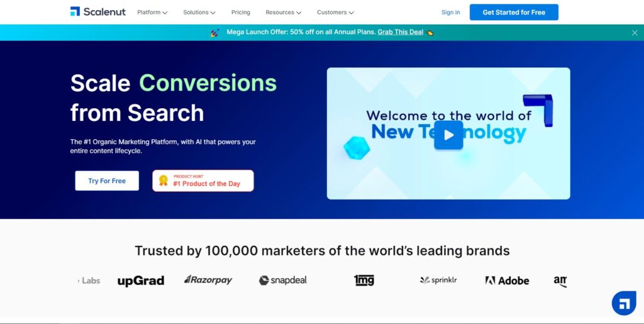Click the rocket icon in promo banner
Image resolution: width=644 pixels, height=324 pixels.
pos(215,33)
